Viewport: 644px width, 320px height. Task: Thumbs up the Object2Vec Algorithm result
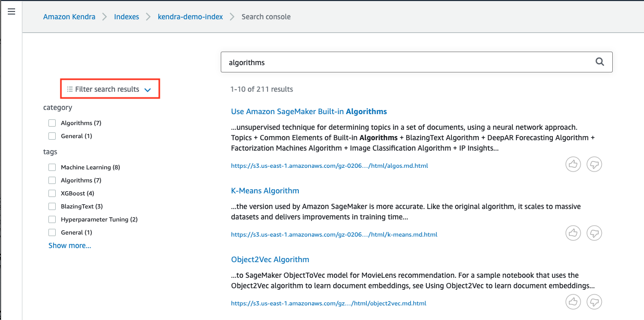(x=573, y=302)
